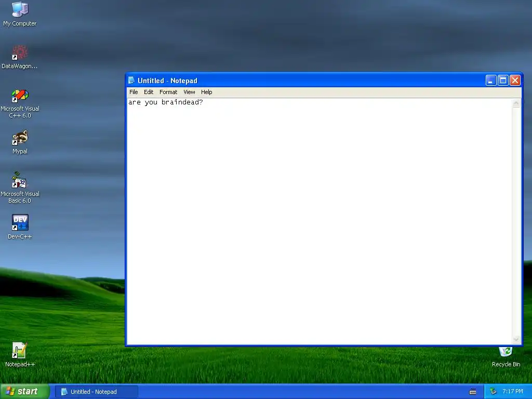
Task: Open the Help menu in Notepad
Action: (206, 92)
